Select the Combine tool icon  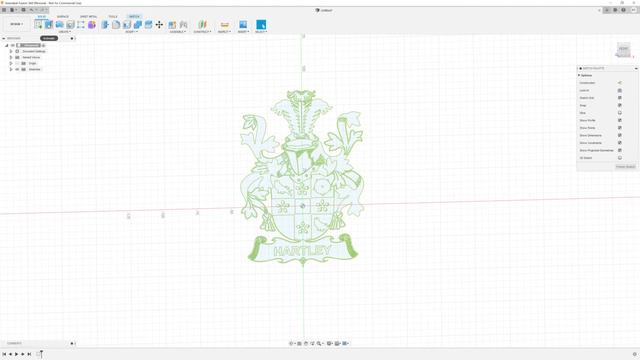point(138,24)
